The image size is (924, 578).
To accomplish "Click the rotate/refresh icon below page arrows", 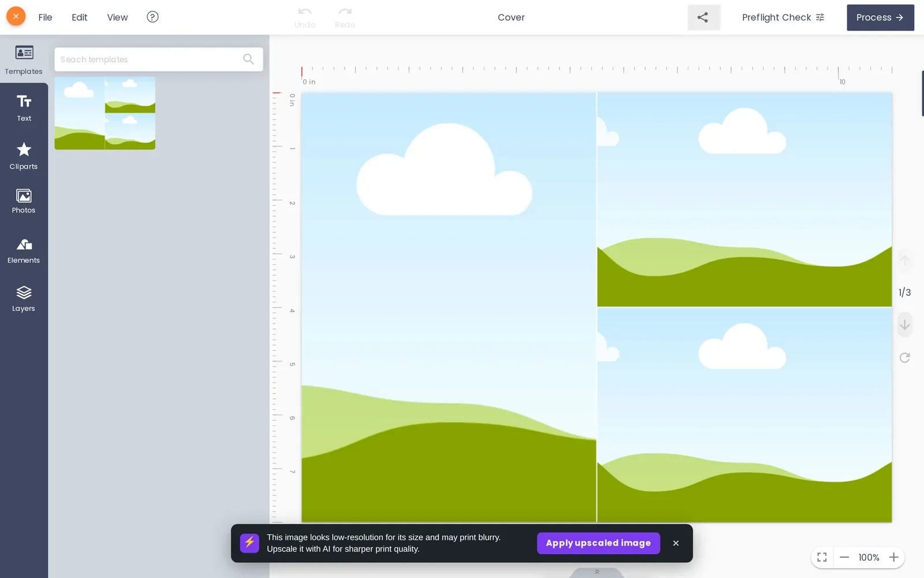I will click(x=904, y=358).
